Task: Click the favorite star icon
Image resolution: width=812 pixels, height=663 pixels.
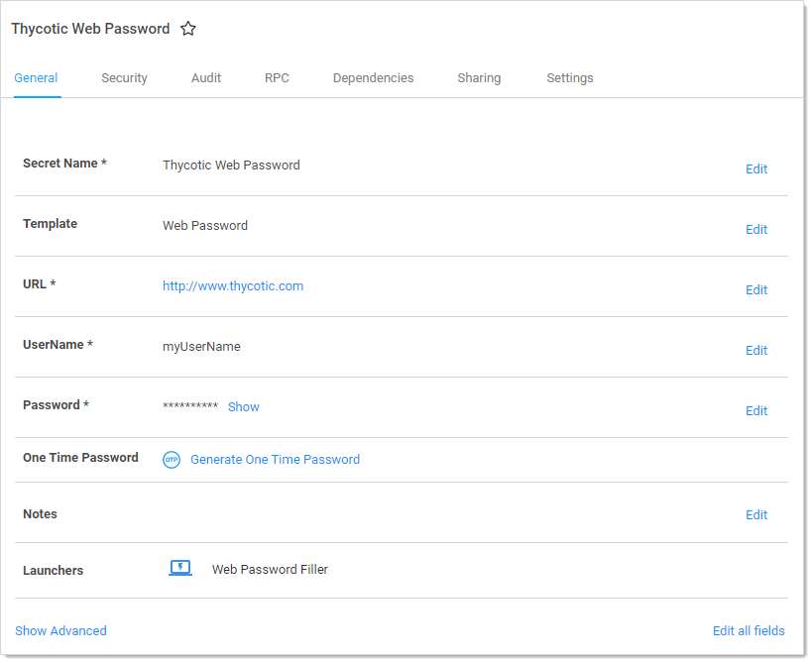Action: 188,29
